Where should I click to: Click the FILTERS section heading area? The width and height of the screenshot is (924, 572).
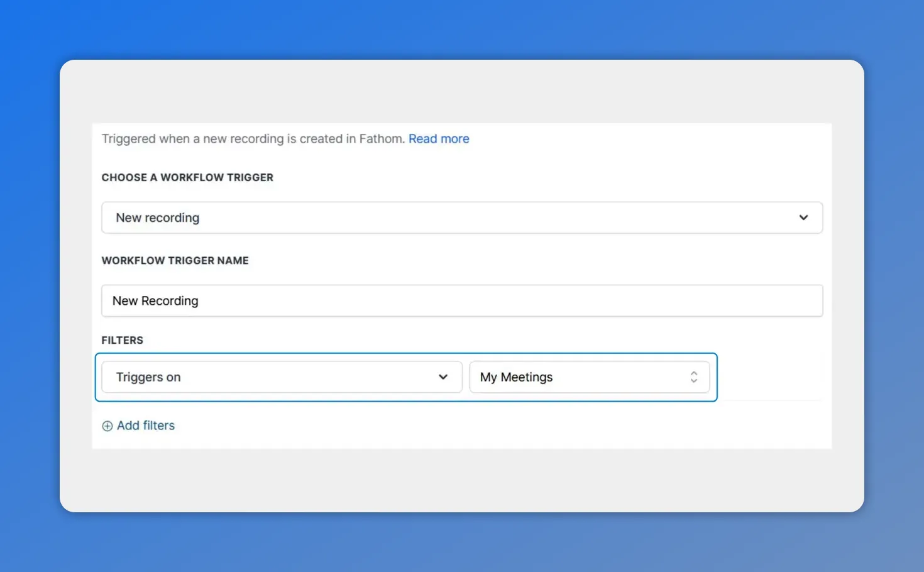[123, 340]
